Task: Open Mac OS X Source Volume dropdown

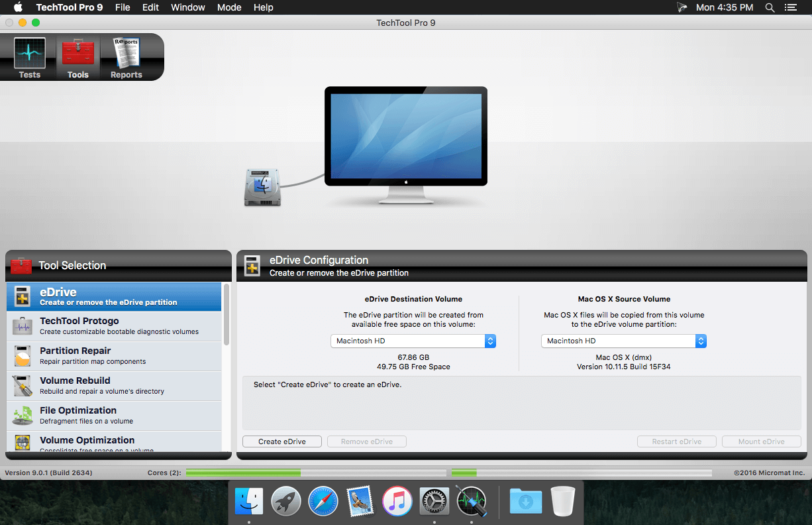Action: click(624, 341)
